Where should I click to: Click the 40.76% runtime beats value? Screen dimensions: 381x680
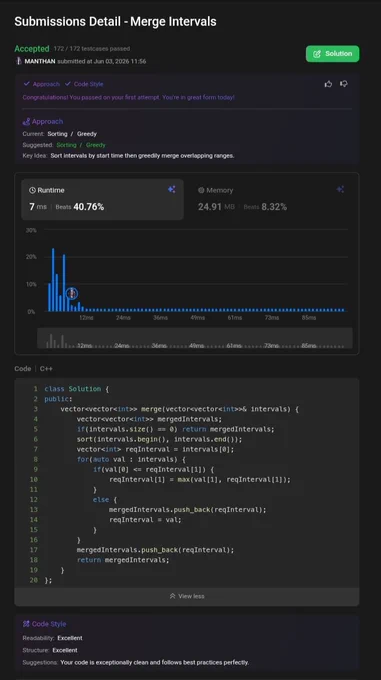(88, 207)
